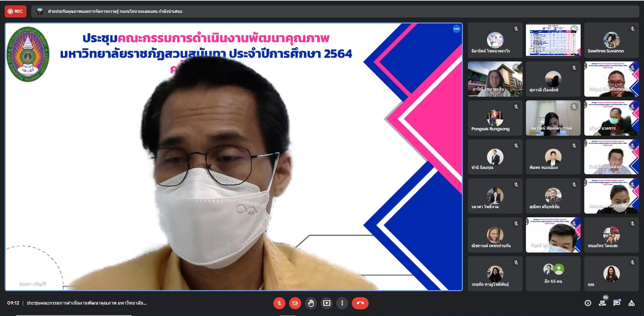
Task: Select Sawitree Suvanno's participant tile
Action: 611,40
